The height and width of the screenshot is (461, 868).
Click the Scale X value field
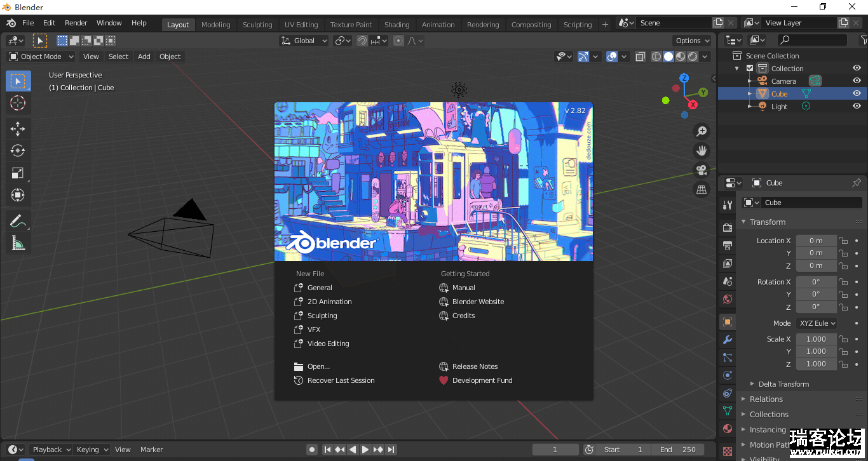pos(817,339)
